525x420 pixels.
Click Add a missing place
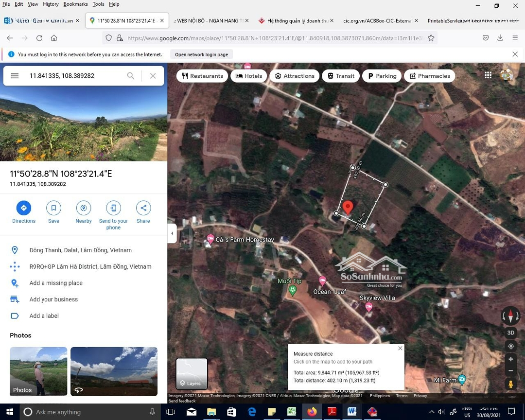pyautogui.click(x=56, y=283)
